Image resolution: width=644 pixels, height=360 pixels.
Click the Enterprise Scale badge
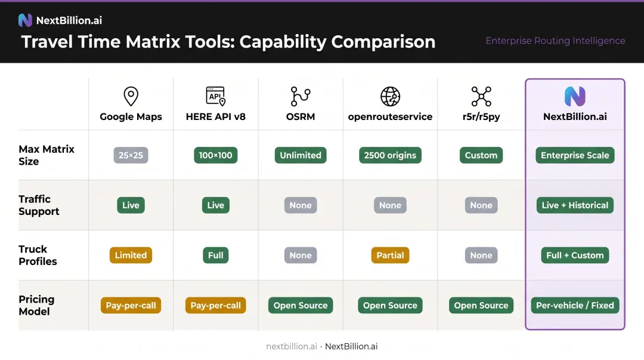pos(575,155)
